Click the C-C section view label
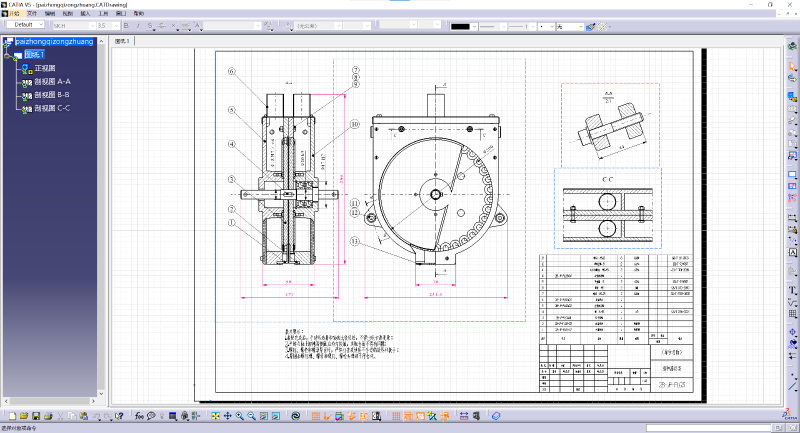This screenshot has width=800, height=433. pyautogui.click(x=607, y=180)
